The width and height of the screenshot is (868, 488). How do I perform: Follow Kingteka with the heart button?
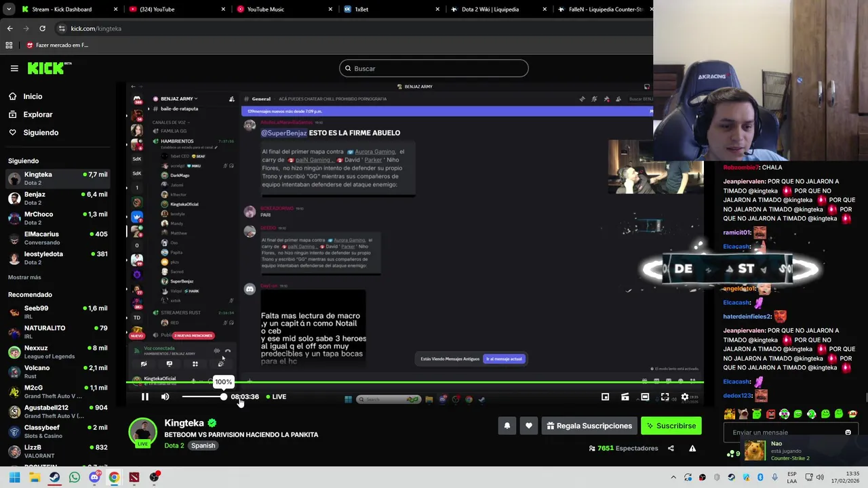click(x=529, y=426)
